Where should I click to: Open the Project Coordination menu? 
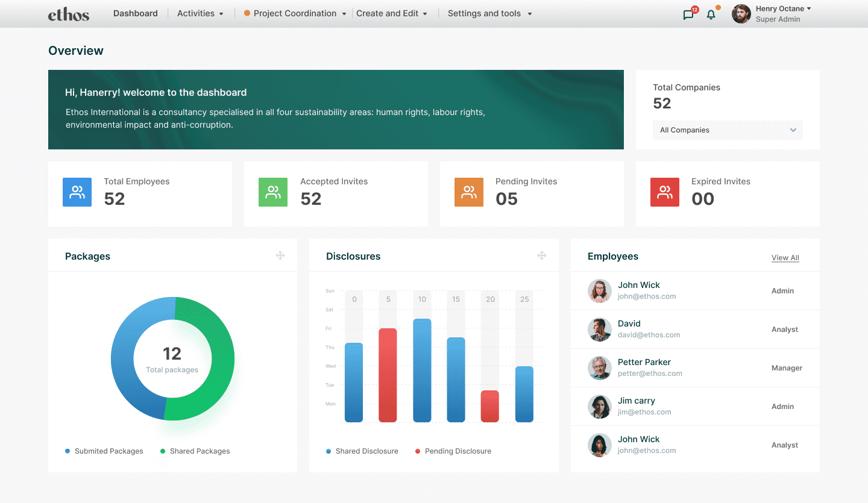pyautogui.click(x=295, y=13)
